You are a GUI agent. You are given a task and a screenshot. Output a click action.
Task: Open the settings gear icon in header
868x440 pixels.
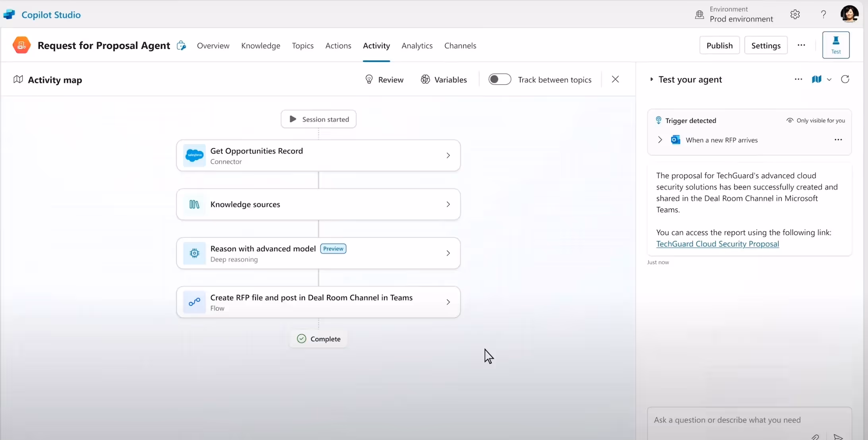pyautogui.click(x=795, y=14)
